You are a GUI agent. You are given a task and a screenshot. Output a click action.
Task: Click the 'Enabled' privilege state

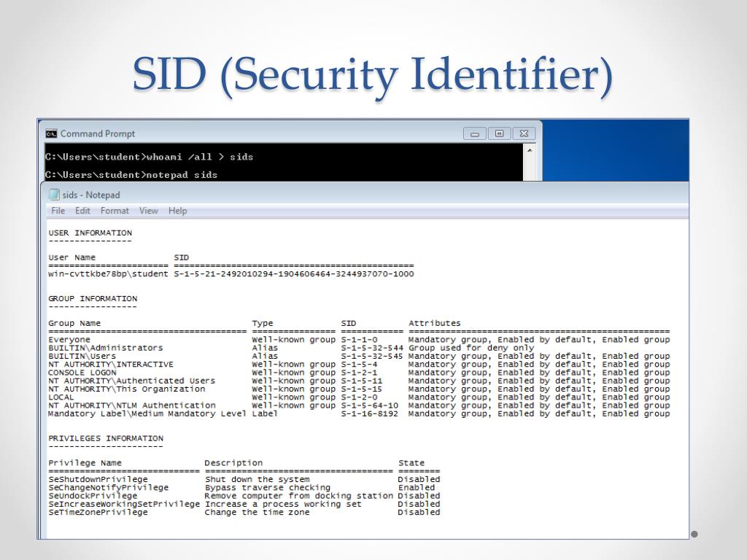(x=417, y=488)
